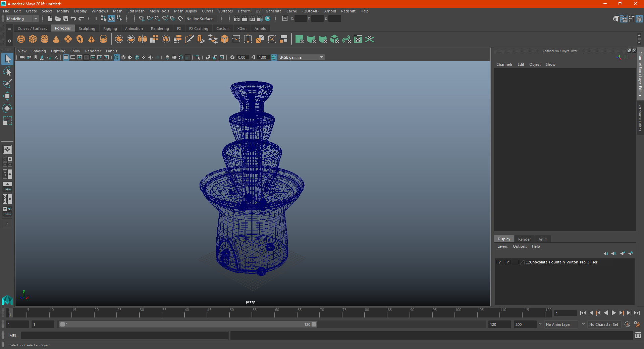Go to start of playback range
Screen dimensions: 644x349
tap(583, 313)
